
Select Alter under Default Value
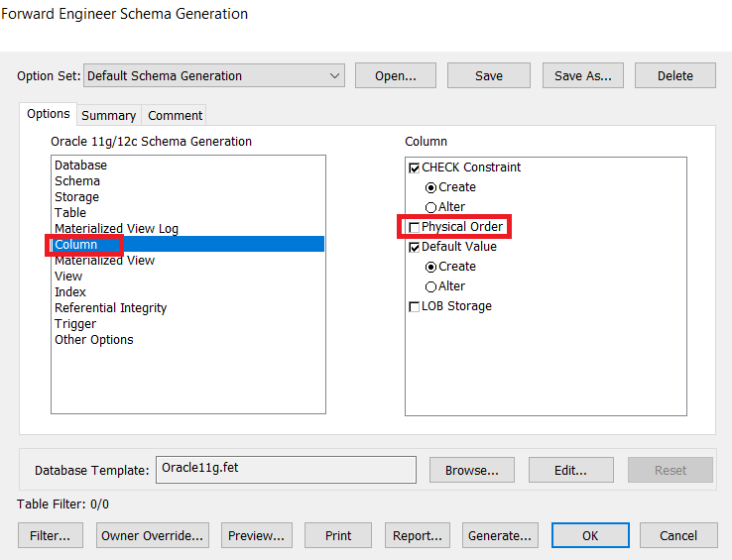[430, 286]
